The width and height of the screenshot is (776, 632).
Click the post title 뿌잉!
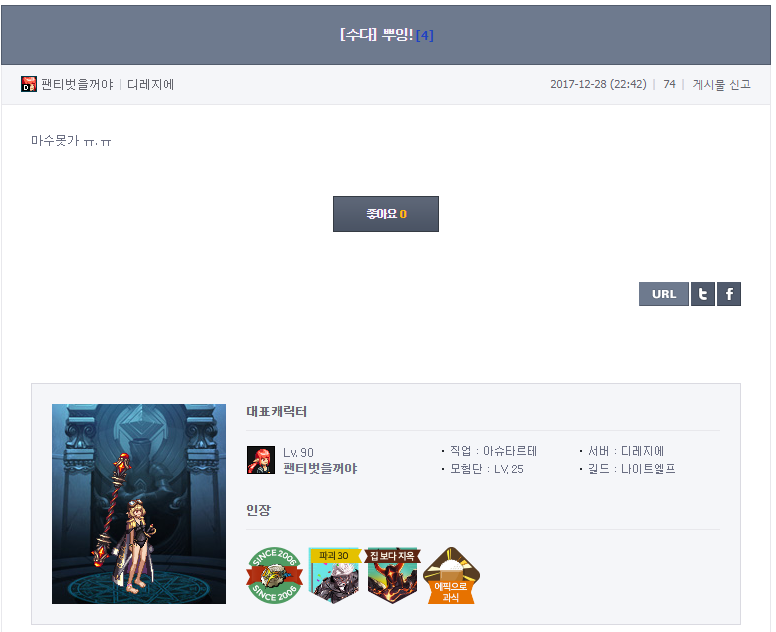[x=397, y=35]
